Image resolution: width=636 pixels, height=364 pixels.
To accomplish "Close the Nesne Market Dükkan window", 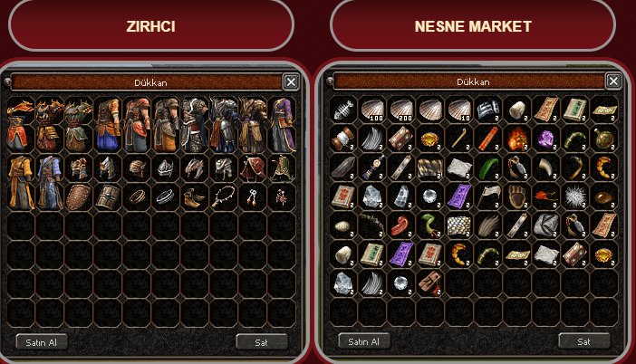I will click(613, 81).
